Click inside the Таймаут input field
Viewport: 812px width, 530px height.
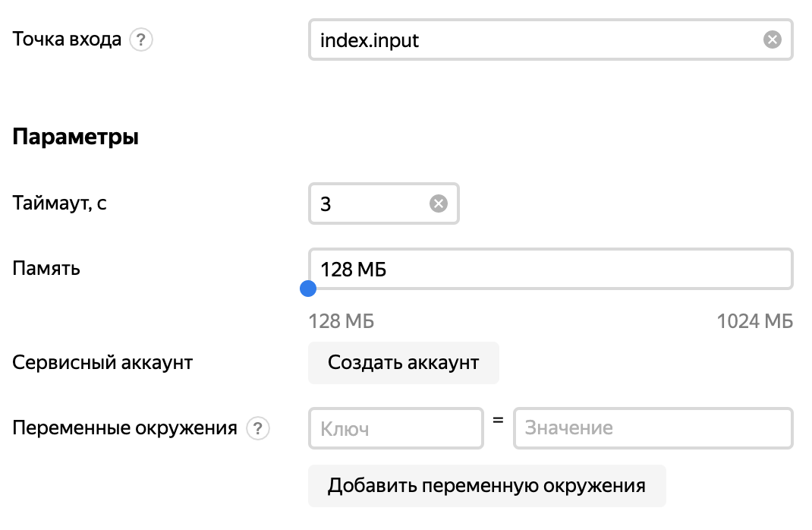(x=372, y=202)
